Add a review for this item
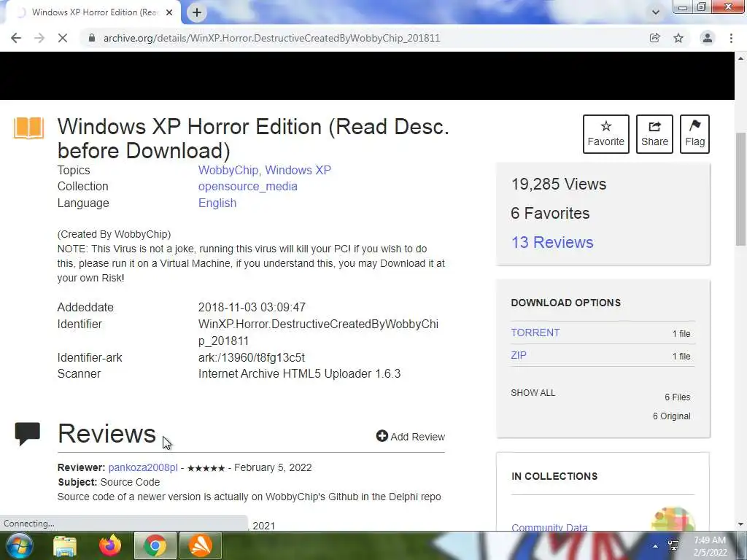The height and width of the screenshot is (560, 747). coord(410,436)
